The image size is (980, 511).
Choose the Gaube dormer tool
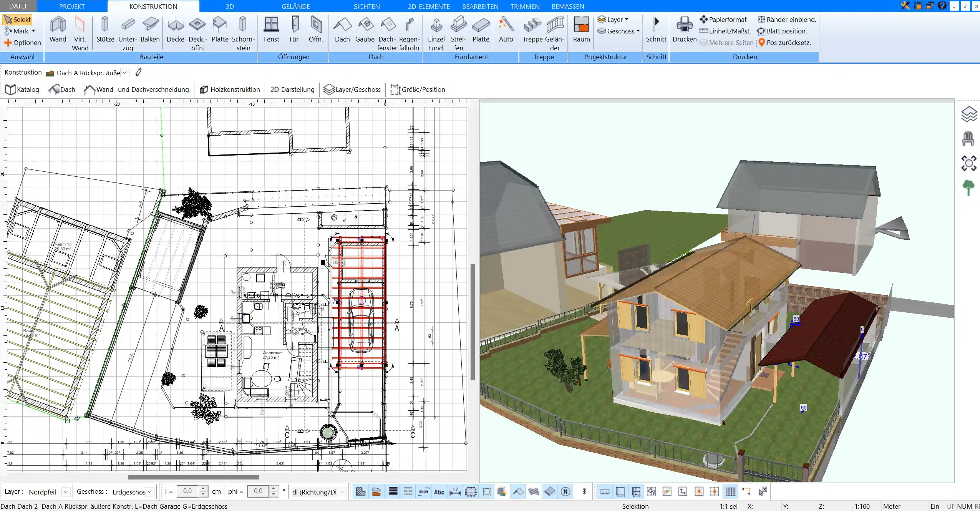pyautogui.click(x=365, y=30)
